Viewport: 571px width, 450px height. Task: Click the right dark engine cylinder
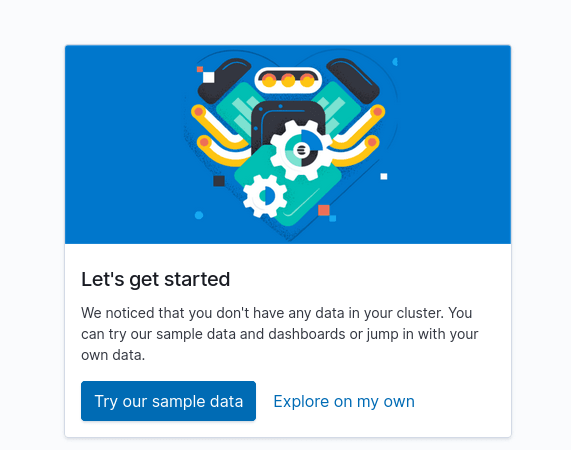coord(353,81)
